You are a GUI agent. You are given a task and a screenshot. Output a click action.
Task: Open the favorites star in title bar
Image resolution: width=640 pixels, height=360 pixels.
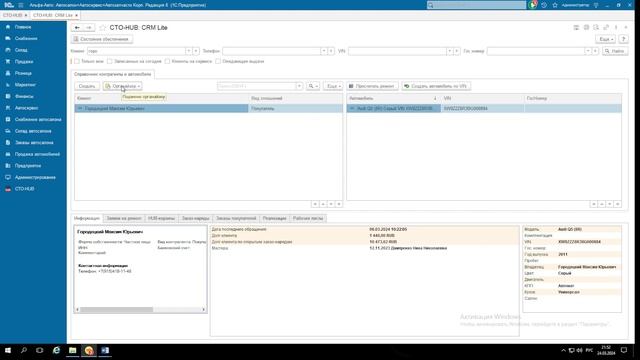[x=555, y=5]
